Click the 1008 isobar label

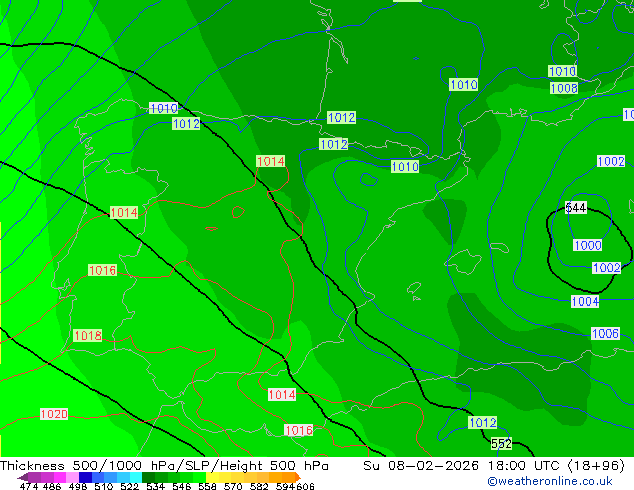(x=564, y=88)
